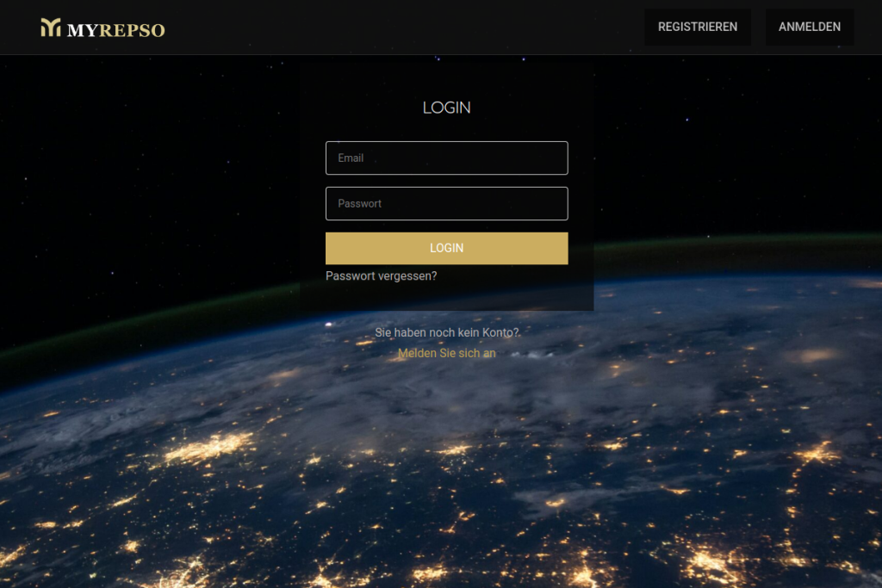
Task: Focus the Passwort input field
Action: (x=447, y=203)
